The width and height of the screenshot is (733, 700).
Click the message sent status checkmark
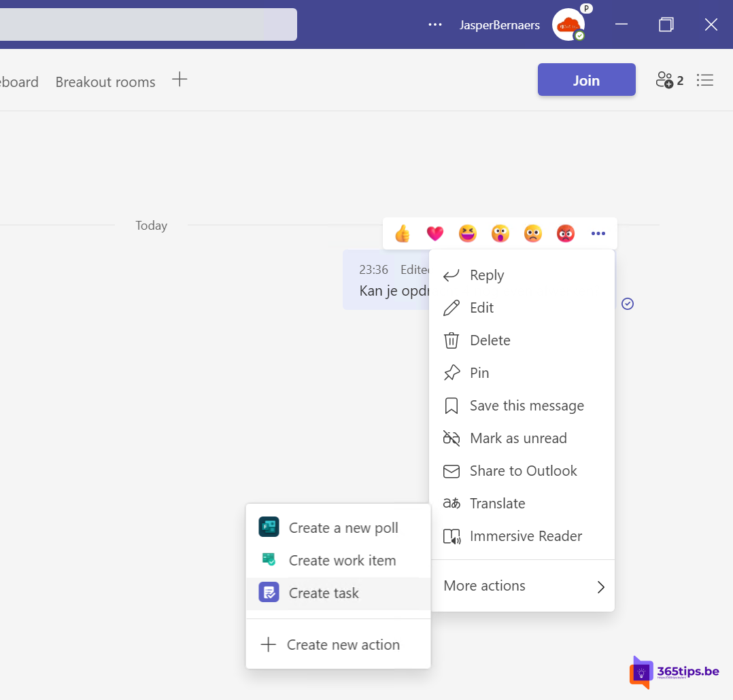tap(628, 304)
